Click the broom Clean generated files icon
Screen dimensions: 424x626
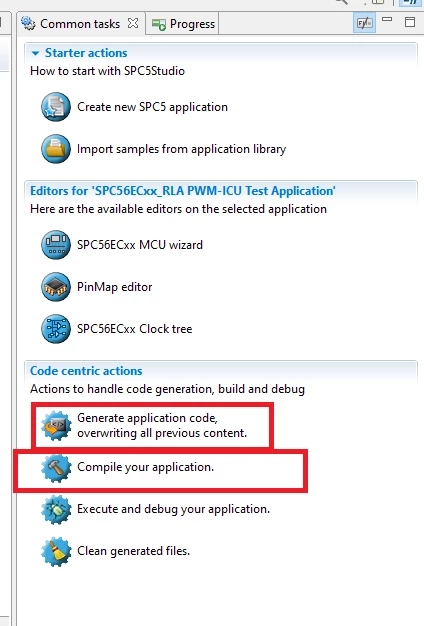pos(56,551)
